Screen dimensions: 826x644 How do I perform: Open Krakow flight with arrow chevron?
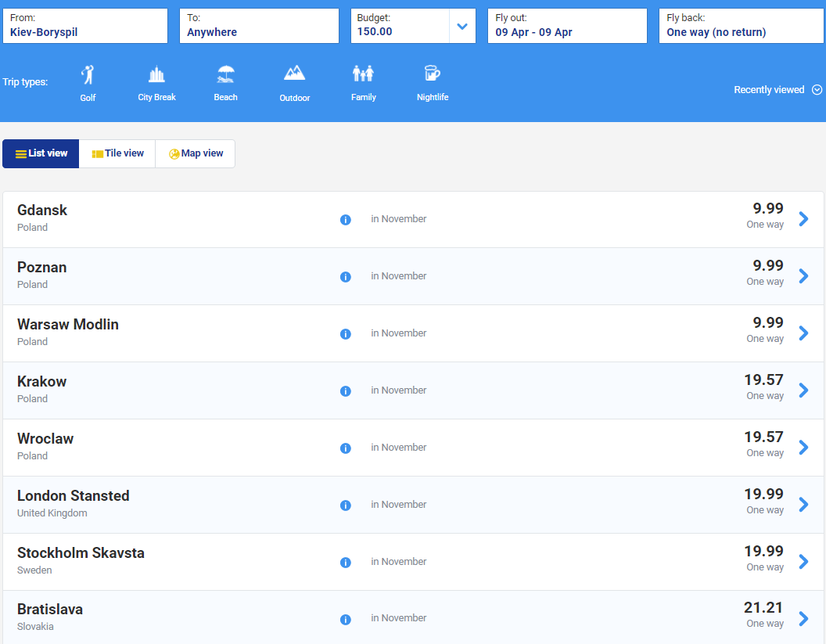[803, 390]
